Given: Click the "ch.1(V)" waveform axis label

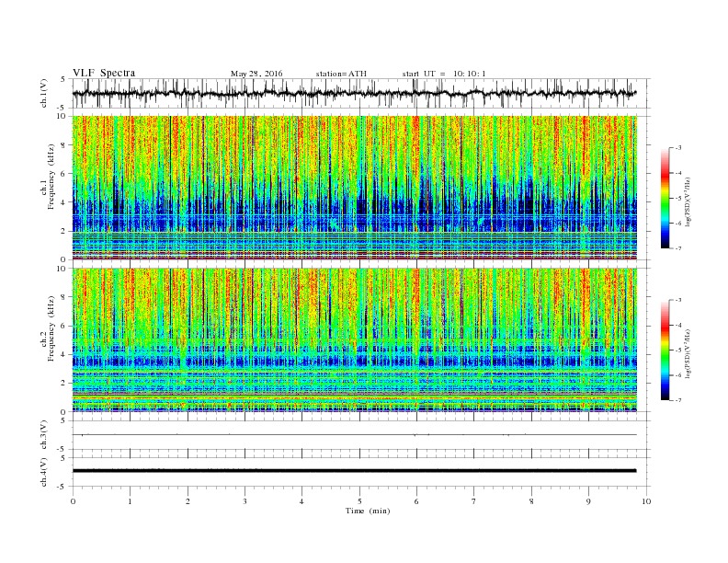Looking at the screenshot, I should 44,93.
